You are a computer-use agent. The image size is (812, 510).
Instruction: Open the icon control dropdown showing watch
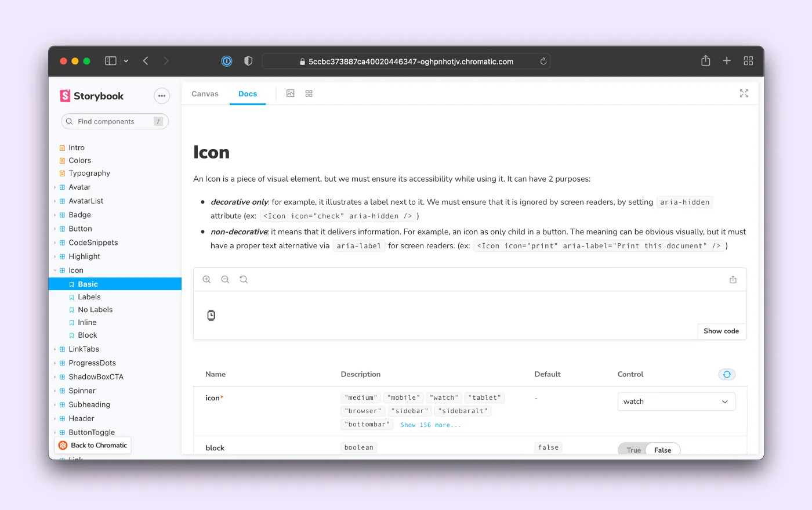[676, 402]
